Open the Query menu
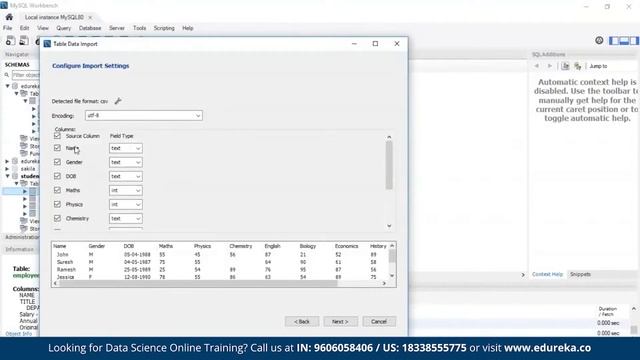This screenshot has width=640, height=360. tap(64, 28)
